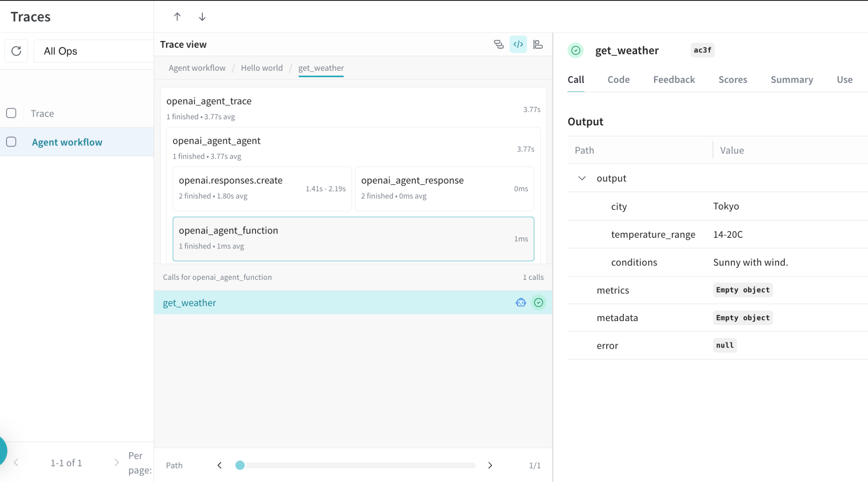Go to next traces page
Image resolution: width=868 pixels, height=482 pixels.
[116, 462]
